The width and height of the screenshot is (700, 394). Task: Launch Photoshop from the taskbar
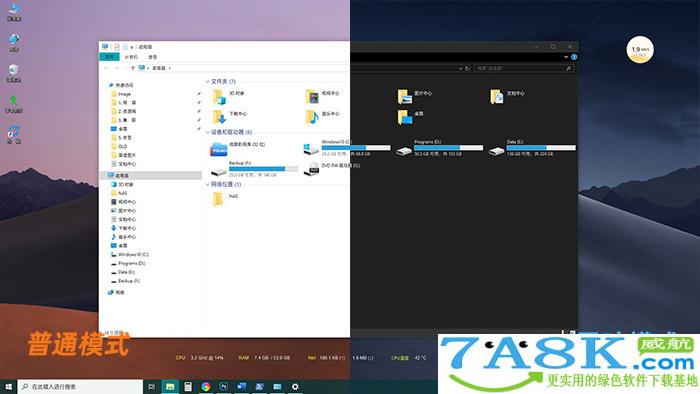click(x=224, y=386)
